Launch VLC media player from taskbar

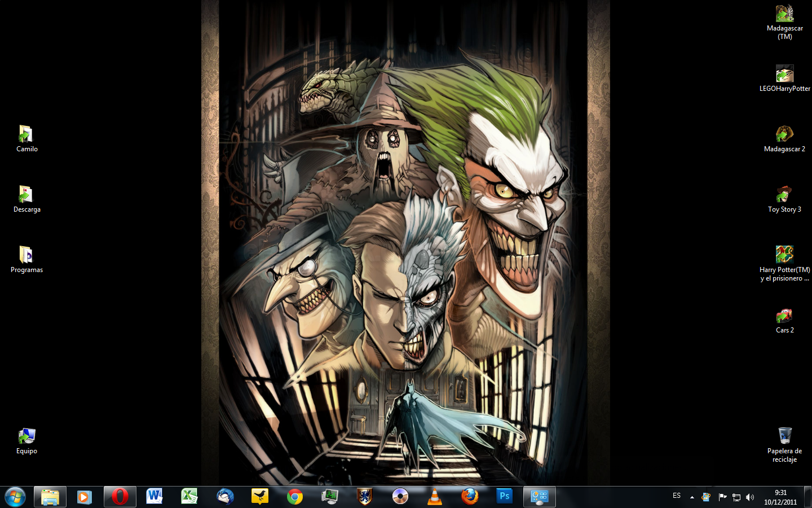[434, 497]
